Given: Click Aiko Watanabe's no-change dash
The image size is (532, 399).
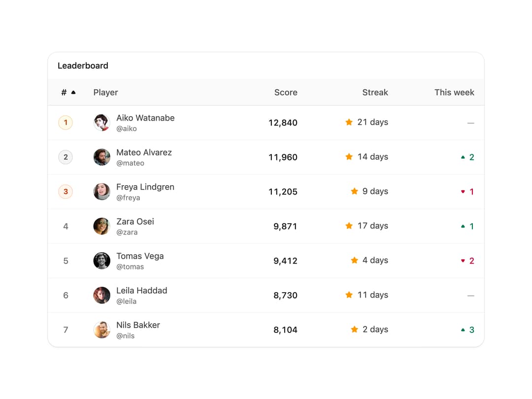Looking at the screenshot, I should [x=470, y=123].
